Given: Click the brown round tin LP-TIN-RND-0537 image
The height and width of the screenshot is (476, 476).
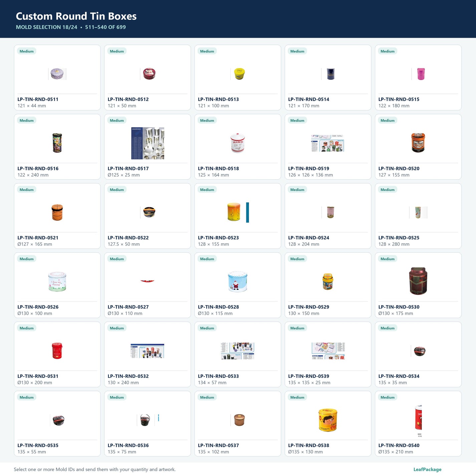Looking at the screenshot, I should click(239, 420).
